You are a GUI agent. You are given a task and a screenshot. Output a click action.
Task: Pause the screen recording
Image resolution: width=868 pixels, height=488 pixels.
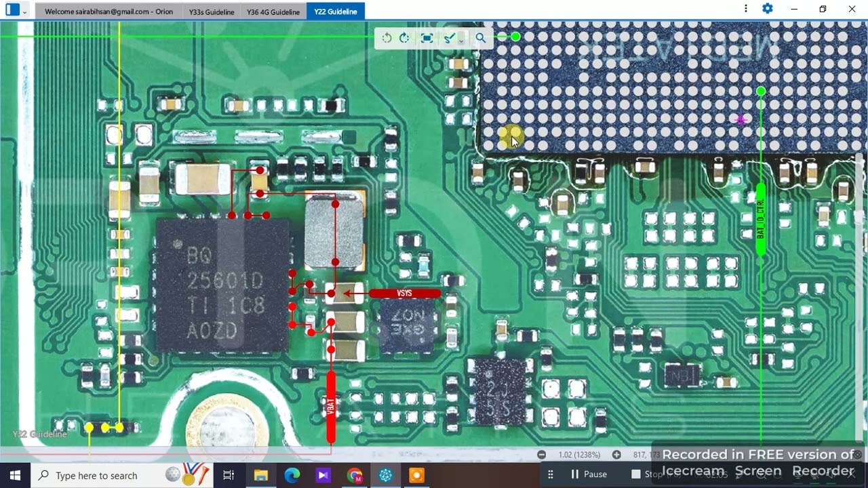coord(589,474)
